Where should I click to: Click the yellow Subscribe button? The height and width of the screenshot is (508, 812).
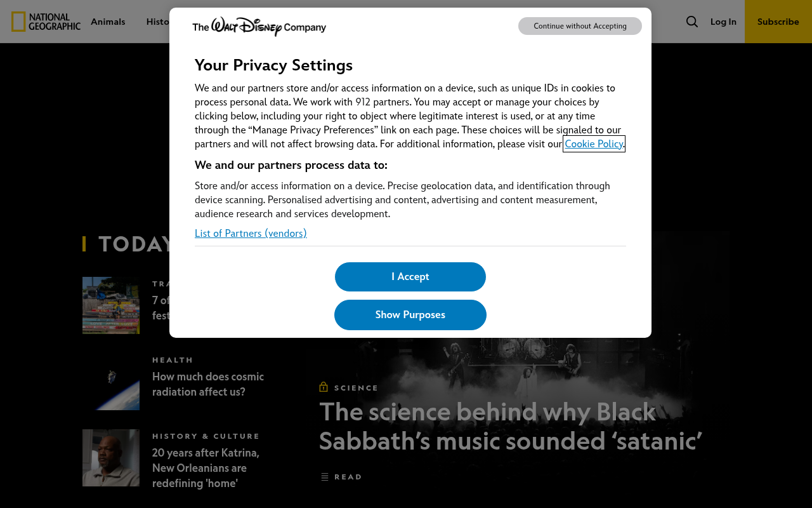778,22
